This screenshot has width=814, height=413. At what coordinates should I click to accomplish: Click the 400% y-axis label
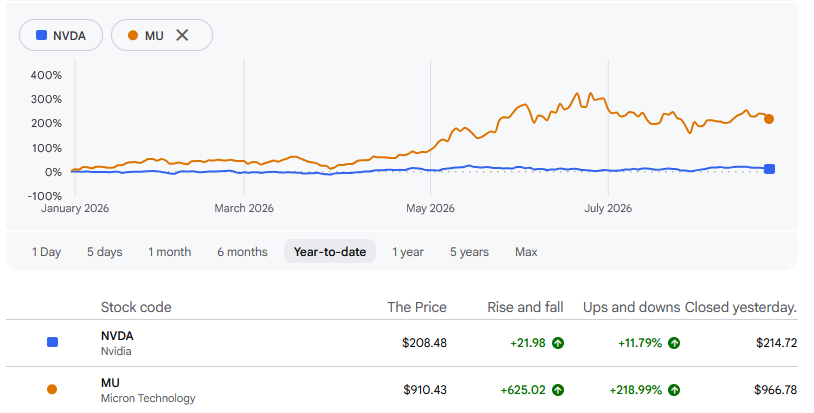pos(46,75)
